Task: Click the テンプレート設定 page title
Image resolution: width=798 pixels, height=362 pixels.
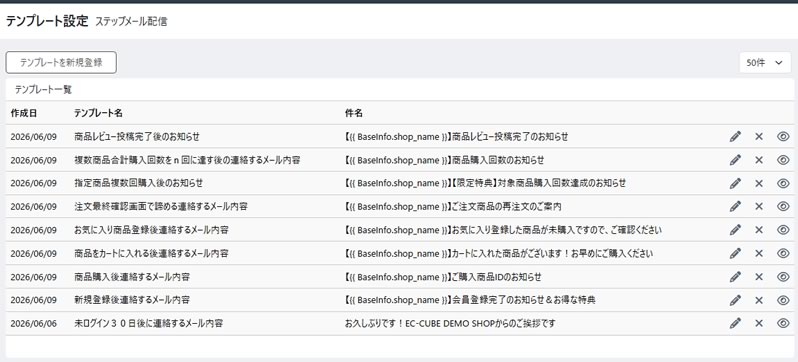Action: [x=47, y=21]
